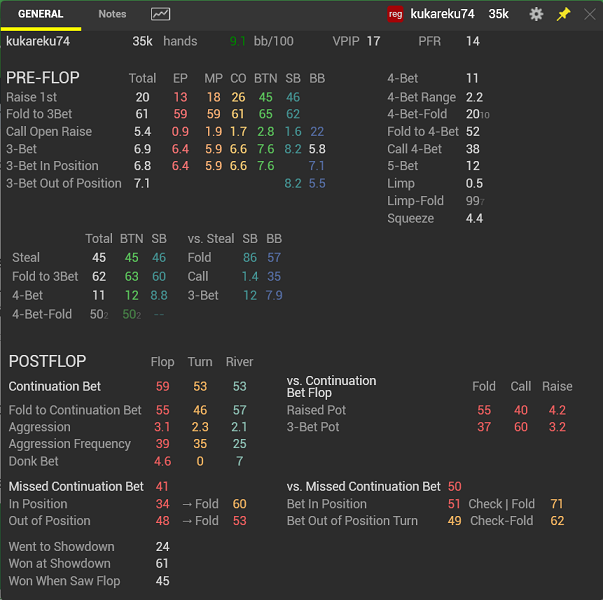Screen dimensions: 603x600
Task: Click the vs. Missed Continuation Bet value 50
Action: coord(454,486)
